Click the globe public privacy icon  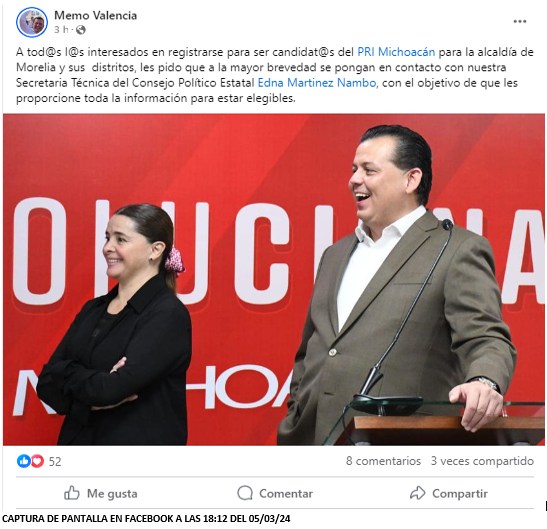tap(81, 30)
